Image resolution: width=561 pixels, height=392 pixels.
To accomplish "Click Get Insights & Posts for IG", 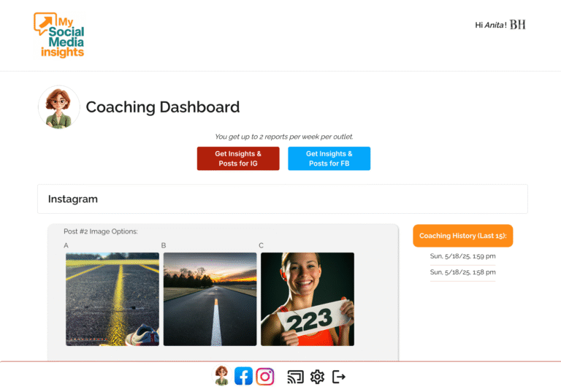I will [238, 158].
